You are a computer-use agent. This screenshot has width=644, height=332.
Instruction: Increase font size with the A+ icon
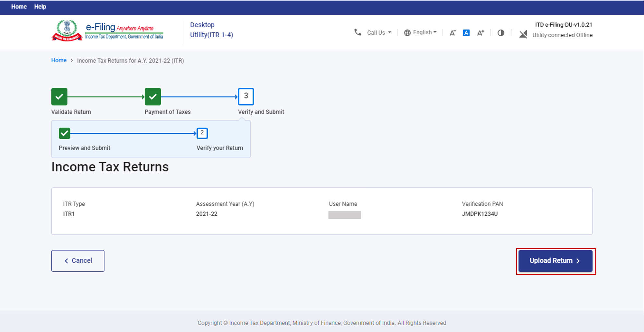(x=480, y=33)
